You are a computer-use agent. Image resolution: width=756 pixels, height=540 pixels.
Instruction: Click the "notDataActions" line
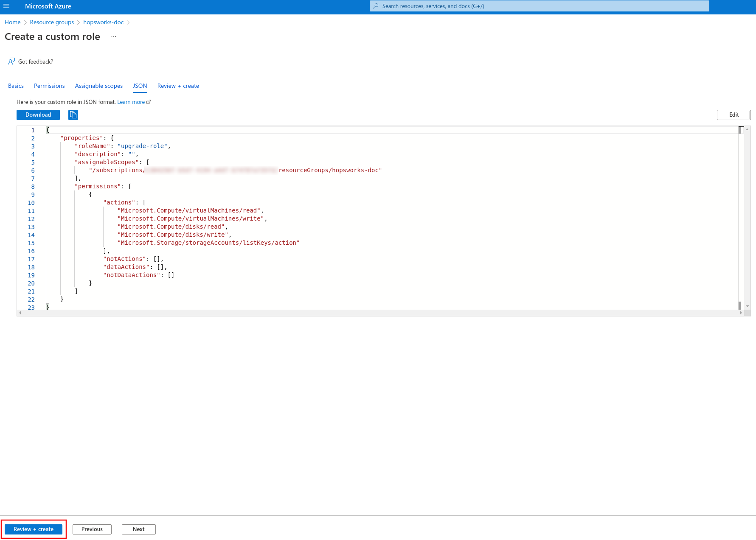[x=139, y=275]
